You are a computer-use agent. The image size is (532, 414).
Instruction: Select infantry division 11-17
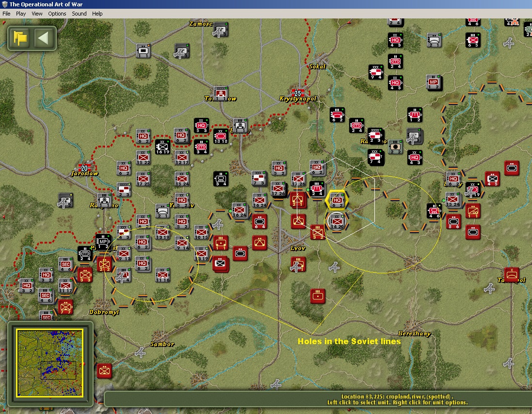tap(65, 285)
